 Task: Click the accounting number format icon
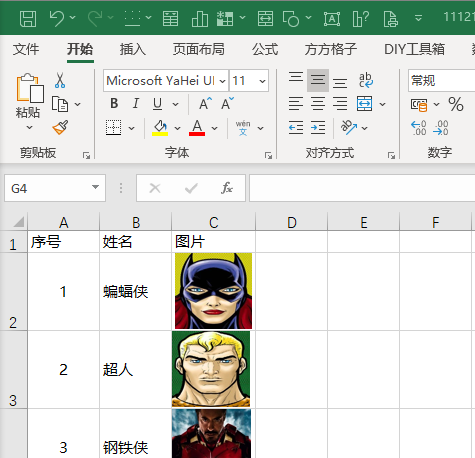tap(419, 104)
